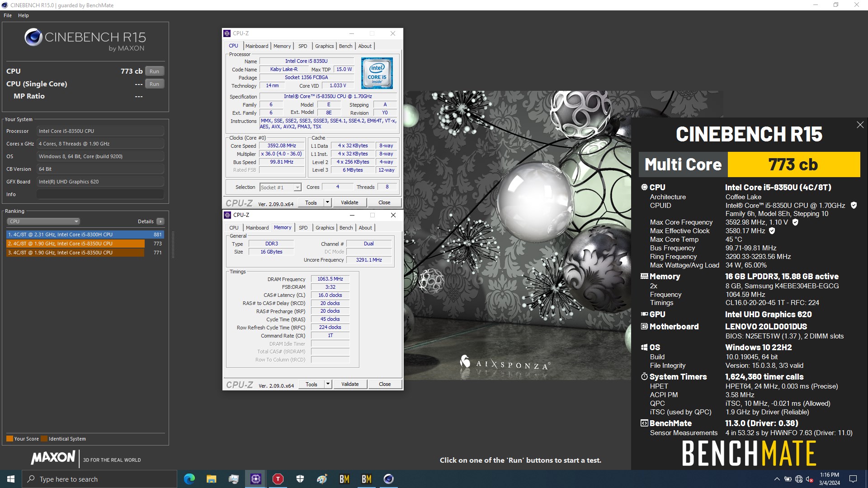Expand Tools dropdown arrow in upper CPU-Z window
The image size is (868, 488).
click(328, 202)
